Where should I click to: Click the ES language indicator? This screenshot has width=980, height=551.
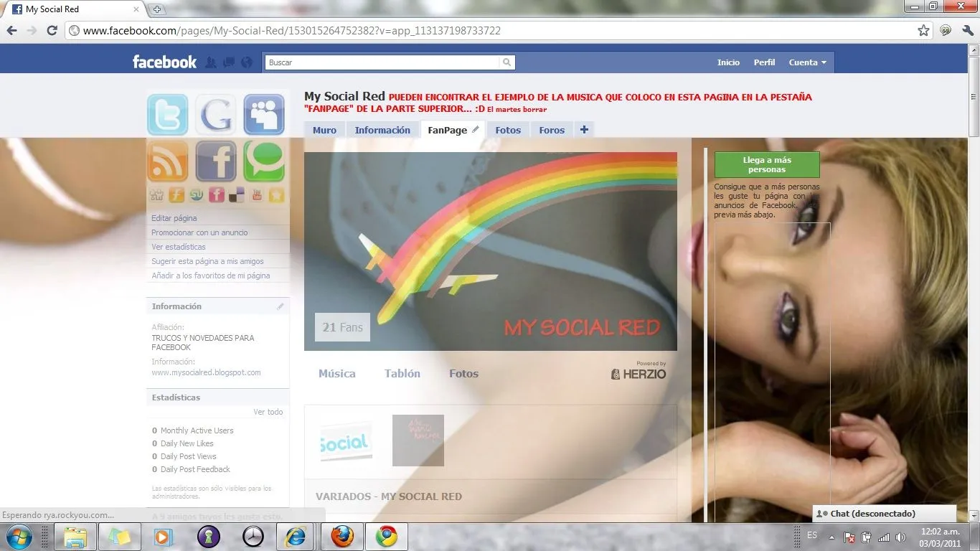pos(812,535)
